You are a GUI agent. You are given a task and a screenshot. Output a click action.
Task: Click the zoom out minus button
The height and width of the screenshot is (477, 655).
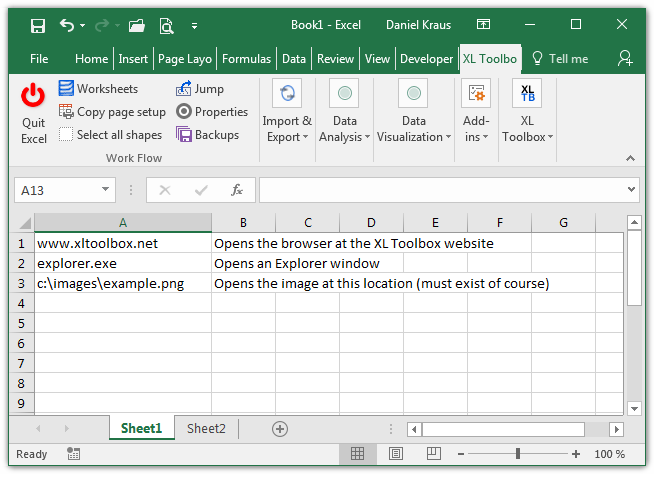click(x=461, y=454)
